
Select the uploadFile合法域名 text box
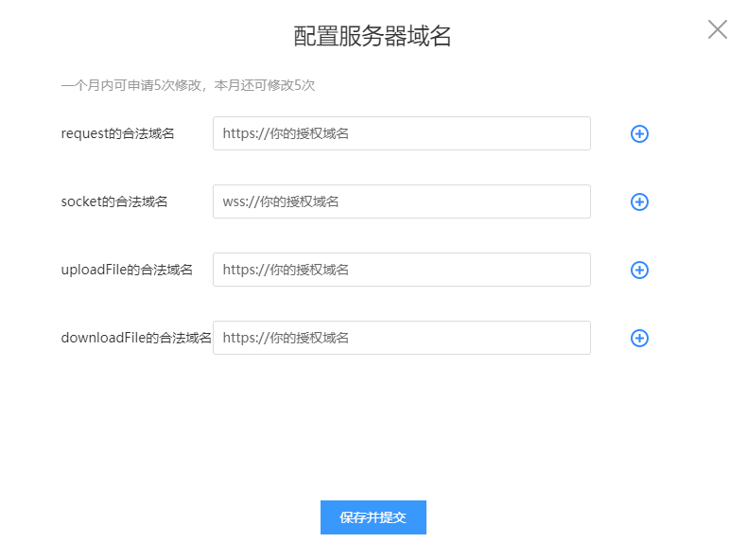tap(402, 270)
